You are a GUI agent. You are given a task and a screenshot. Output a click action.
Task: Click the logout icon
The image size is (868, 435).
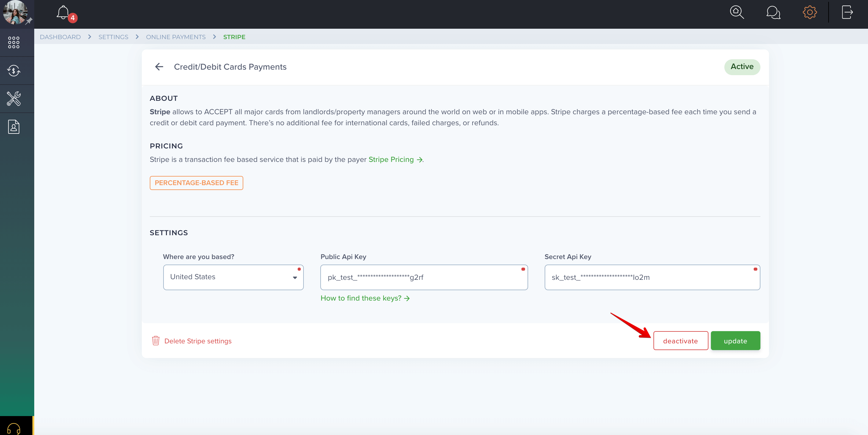pyautogui.click(x=847, y=13)
